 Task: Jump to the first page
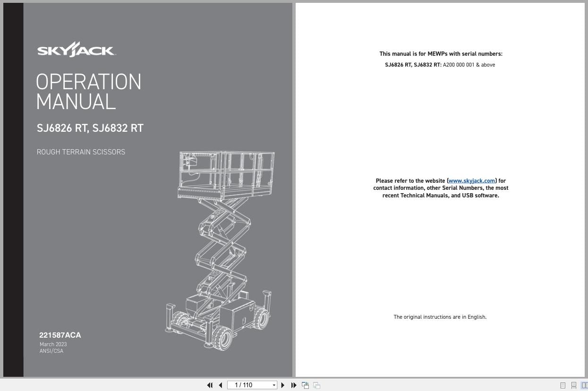coord(210,385)
